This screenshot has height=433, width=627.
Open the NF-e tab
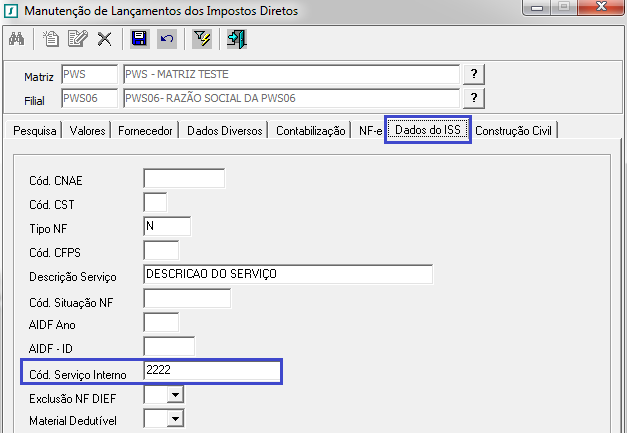click(370, 131)
